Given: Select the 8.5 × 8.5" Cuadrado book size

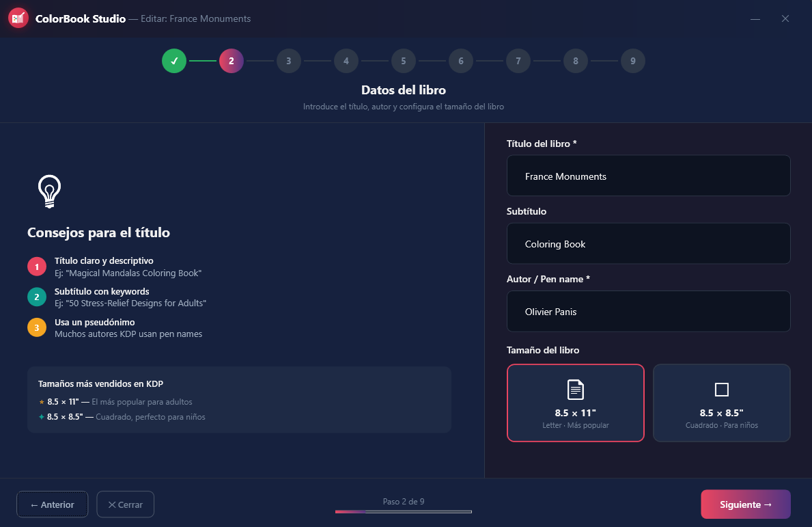Looking at the screenshot, I should click(721, 403).
